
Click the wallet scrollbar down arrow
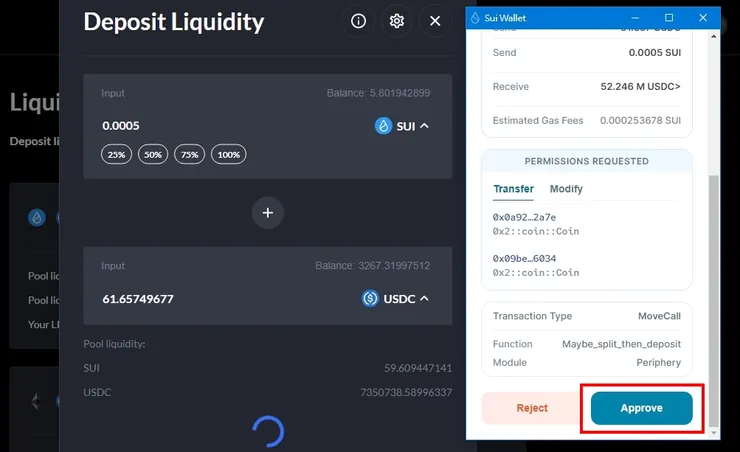(714, 433)
